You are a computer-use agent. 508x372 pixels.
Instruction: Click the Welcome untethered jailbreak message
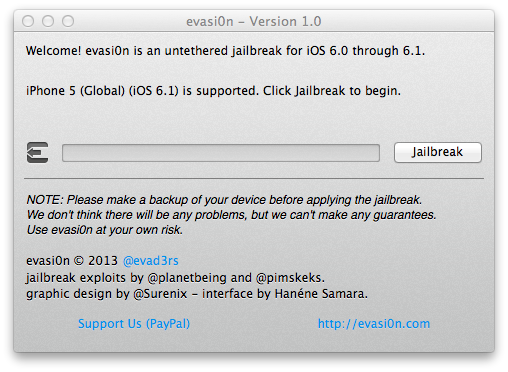[x=225, y=51]
